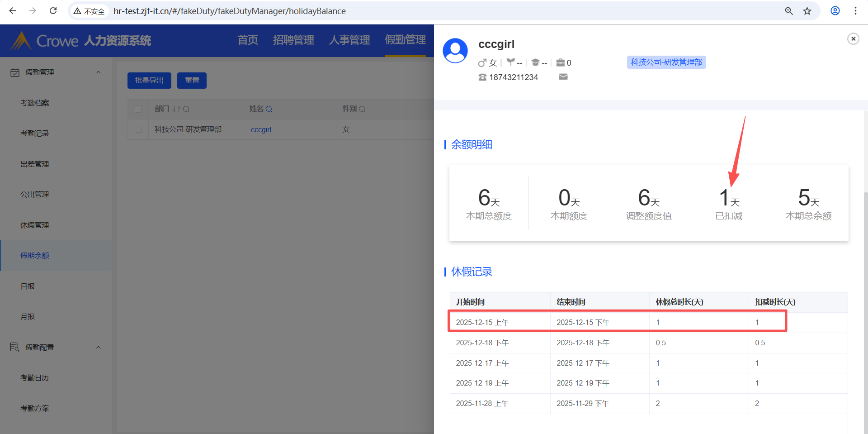Click the cccgirl user avatar icon
The image size is (868, 434).
click(x=455, y=51)
